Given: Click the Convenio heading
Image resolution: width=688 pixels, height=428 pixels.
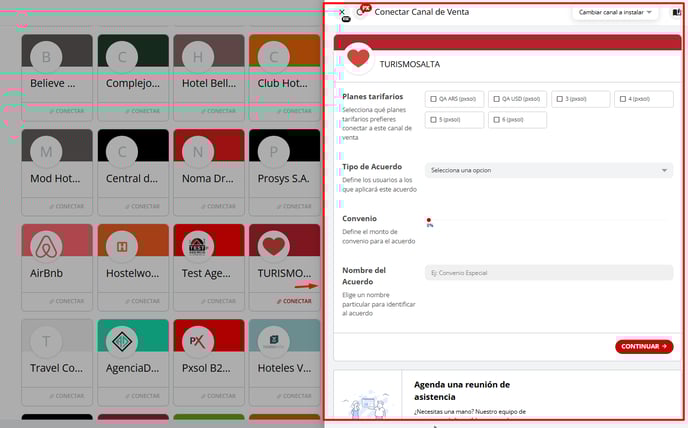Looking at the screenshot, I should 359,219.
